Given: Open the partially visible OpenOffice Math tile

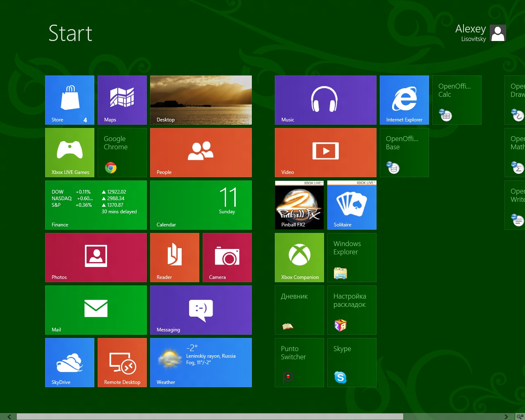Looking at the screenshot, I should pos(515,153).
